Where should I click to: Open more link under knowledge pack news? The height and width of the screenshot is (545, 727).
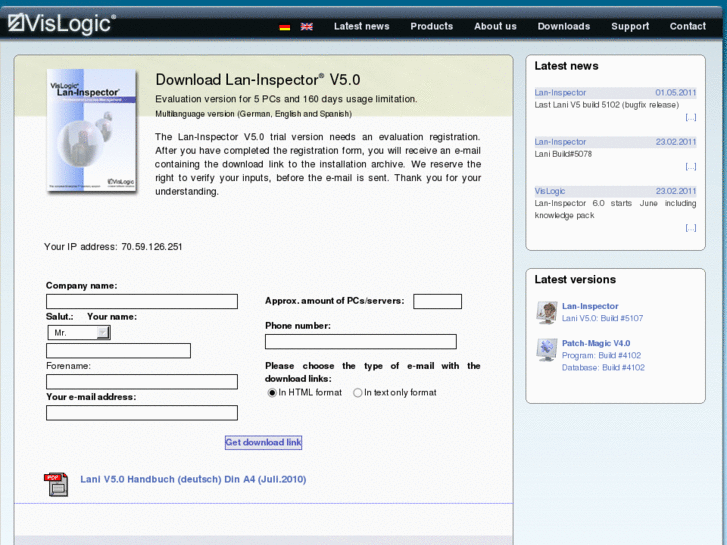tap(691, 228)
